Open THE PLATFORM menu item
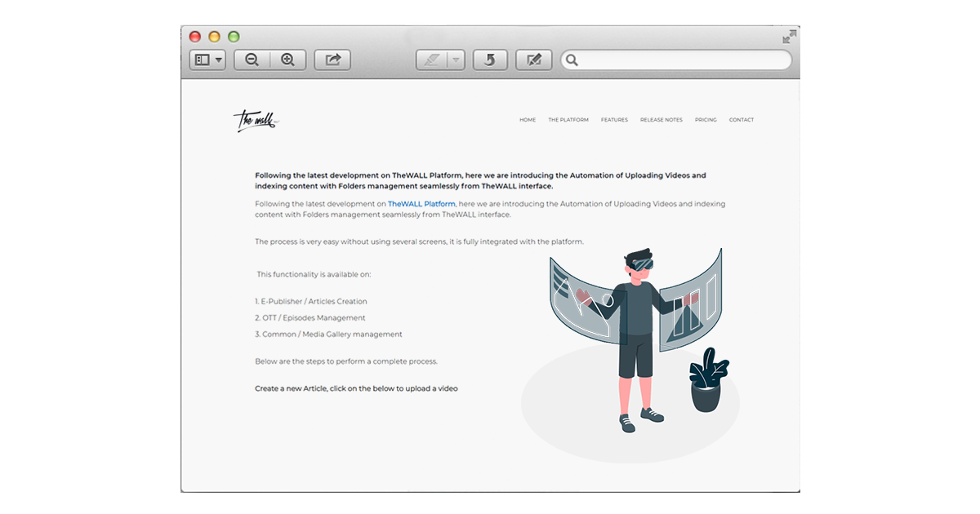 coord(568,120)
